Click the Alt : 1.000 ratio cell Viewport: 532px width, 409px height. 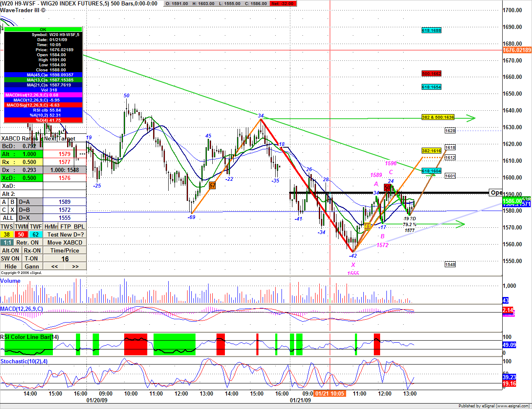click(22, 154)
